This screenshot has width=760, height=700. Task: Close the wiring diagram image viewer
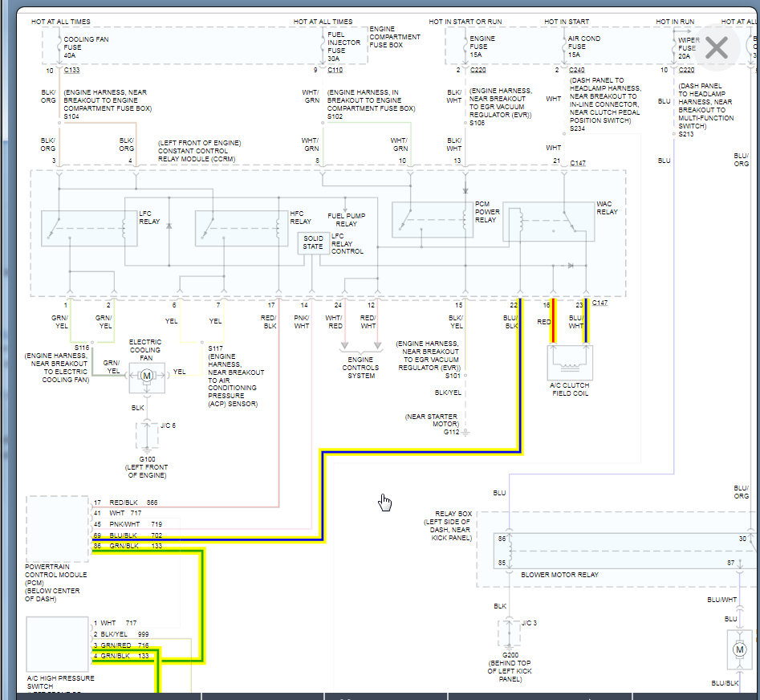click(716, 48)
